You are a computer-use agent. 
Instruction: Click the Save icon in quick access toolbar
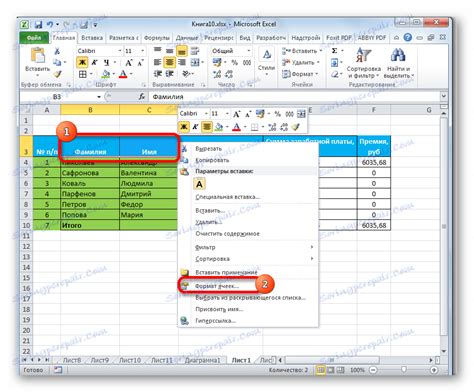(x=38, y=24)
